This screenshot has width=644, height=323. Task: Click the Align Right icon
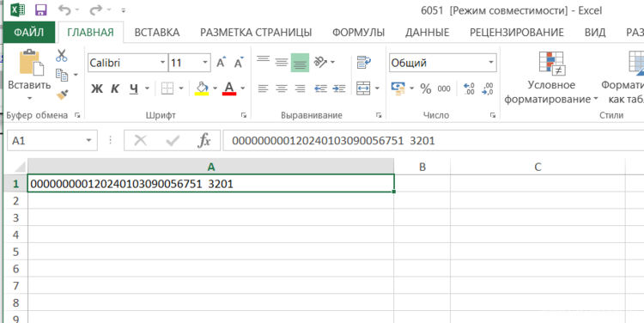(x=301, y=88)
